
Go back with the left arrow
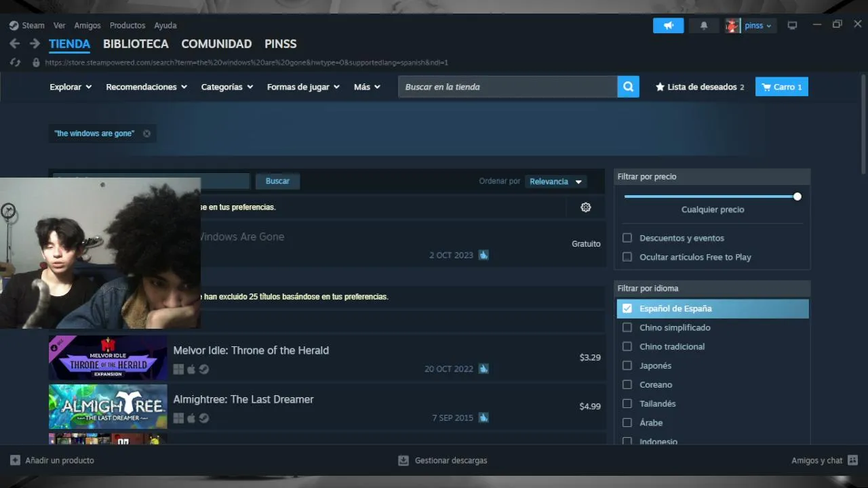coord(14,44)
